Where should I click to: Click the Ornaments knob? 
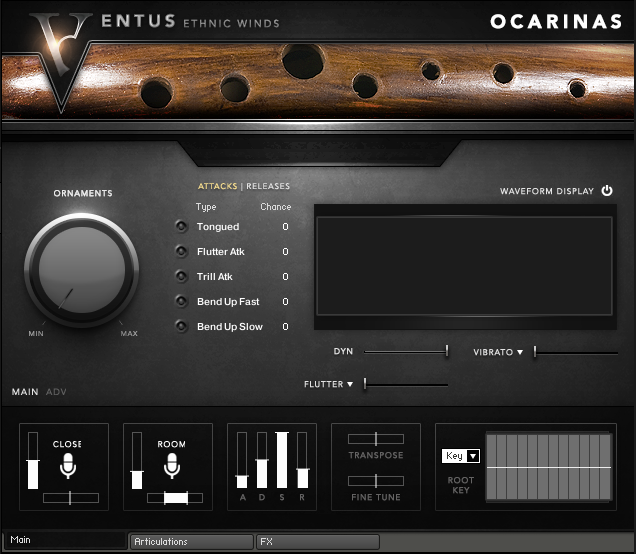click(x=82, y=270)
